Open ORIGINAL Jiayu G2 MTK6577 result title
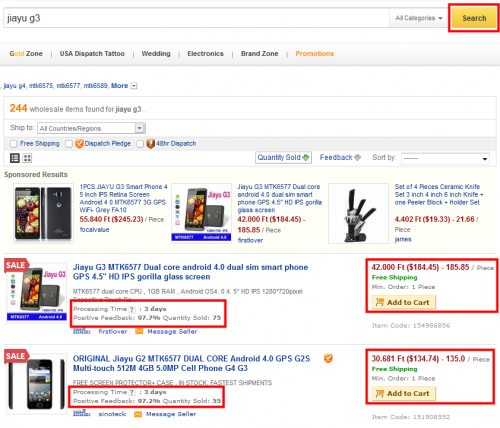The width and height of the screenshot is (500, 428). (x=191, y=363)
